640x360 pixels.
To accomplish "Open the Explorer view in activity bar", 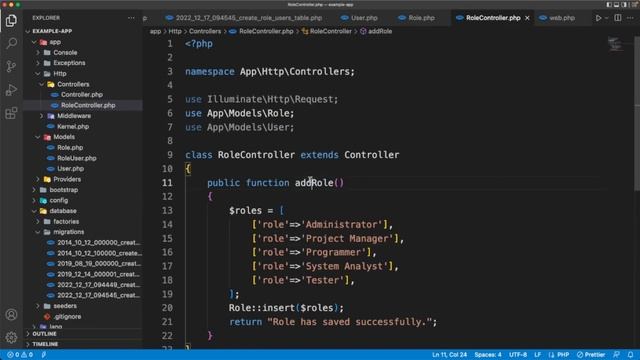I will [x=11, y=20].
